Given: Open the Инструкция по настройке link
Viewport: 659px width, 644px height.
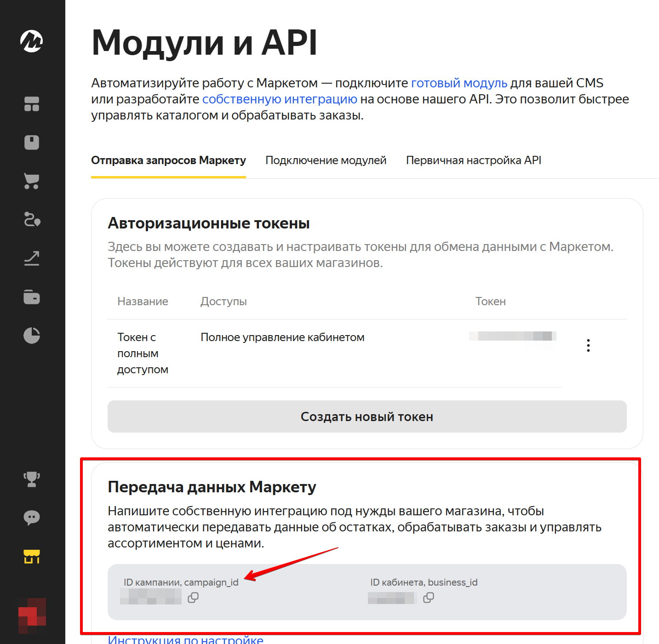Looking at the screenshot, I should tap(185, 639).
